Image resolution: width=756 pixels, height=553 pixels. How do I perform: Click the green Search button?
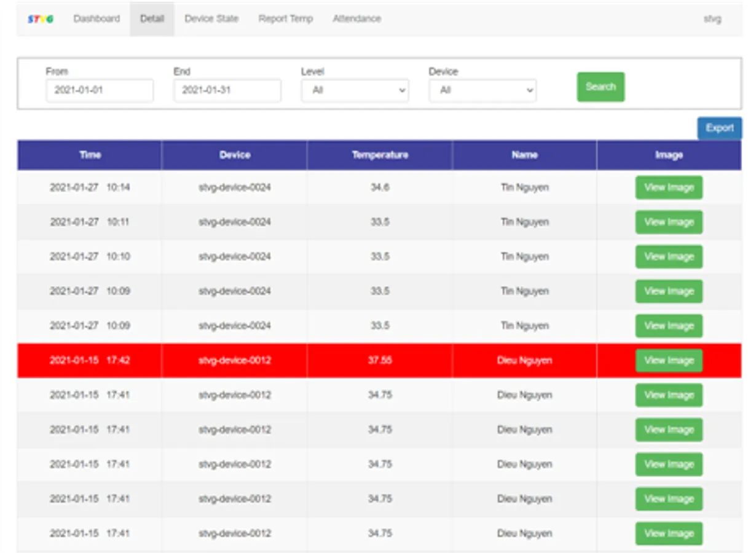click(x=600, y=87)
